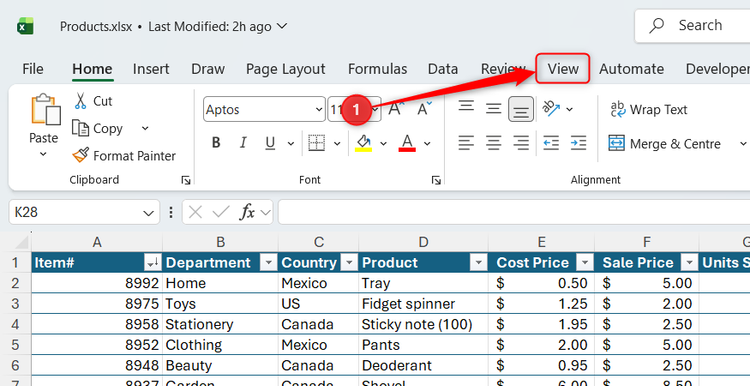Apply red font colour

coord(407,143)
